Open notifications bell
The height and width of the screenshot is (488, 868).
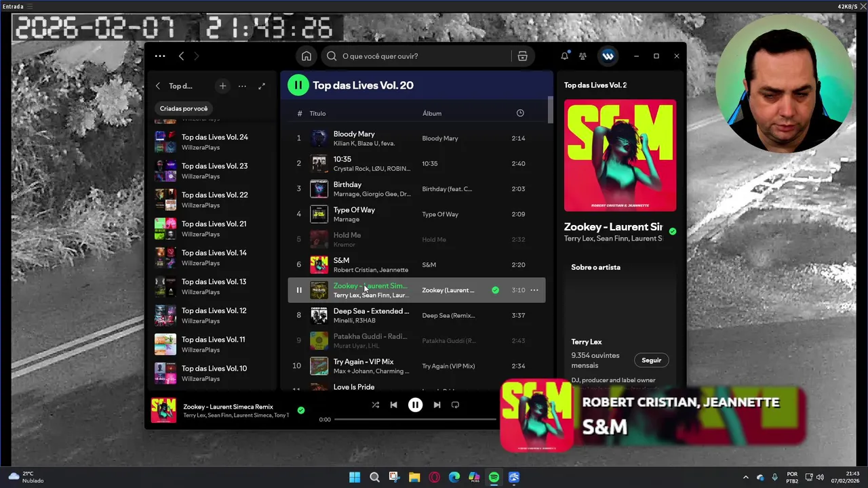pyautogui.click(x=564, y=56)
